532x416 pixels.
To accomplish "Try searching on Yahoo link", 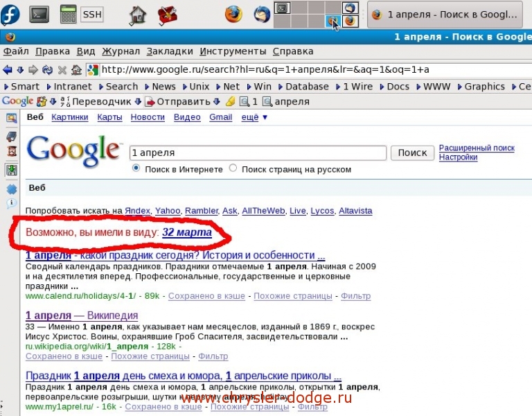I will click(168, 211).
